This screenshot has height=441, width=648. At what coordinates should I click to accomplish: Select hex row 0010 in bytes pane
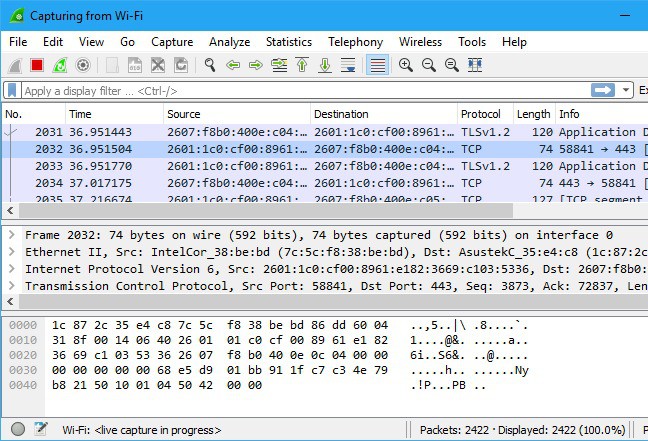click(269, 340)
